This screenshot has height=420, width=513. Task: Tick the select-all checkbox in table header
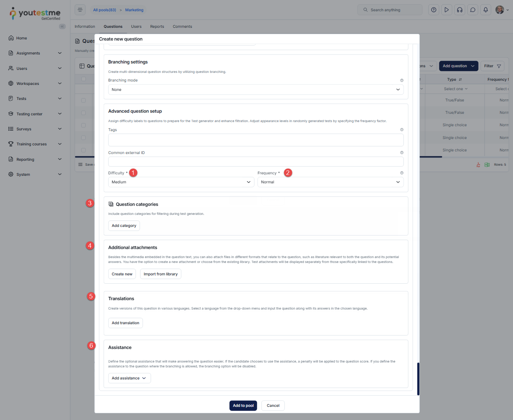tap(83, 79)
